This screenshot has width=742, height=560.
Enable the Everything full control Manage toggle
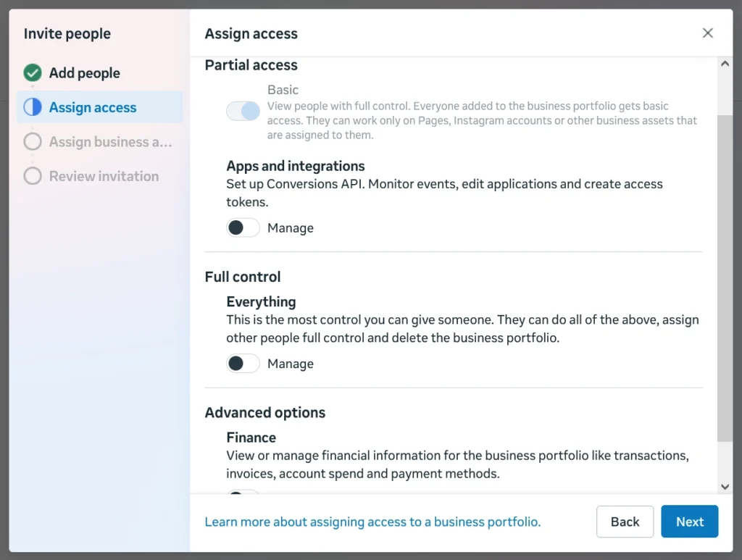[243, 364]
